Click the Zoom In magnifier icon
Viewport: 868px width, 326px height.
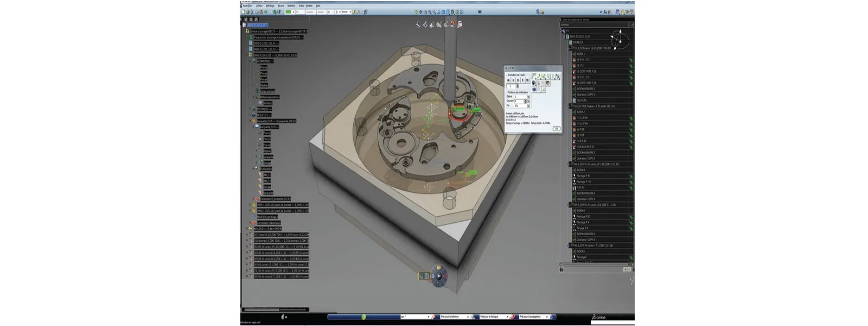point(430,12)
